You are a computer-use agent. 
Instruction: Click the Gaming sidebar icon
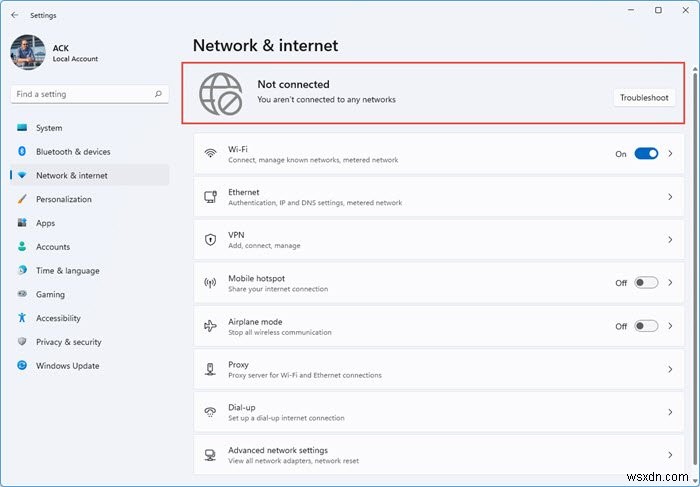21,295
